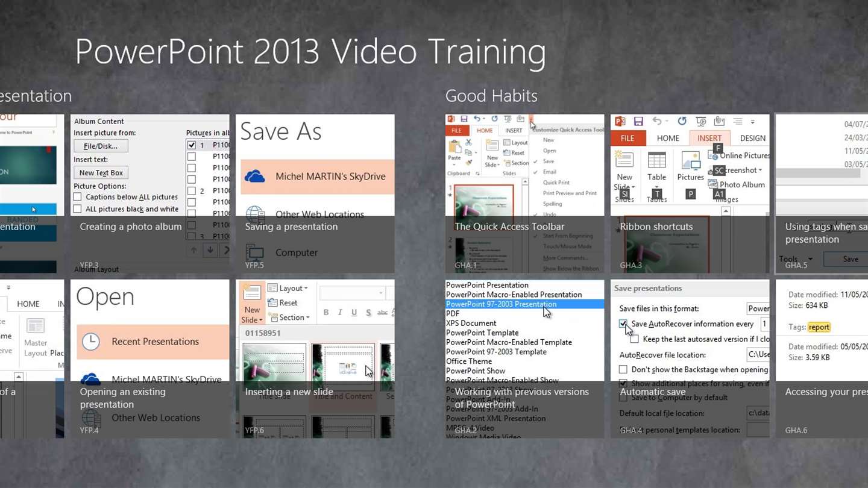Open the Creating a photo album video tile
Image resolution: width=868 pixels, height=488 pixels.
(x=150, y=194)
